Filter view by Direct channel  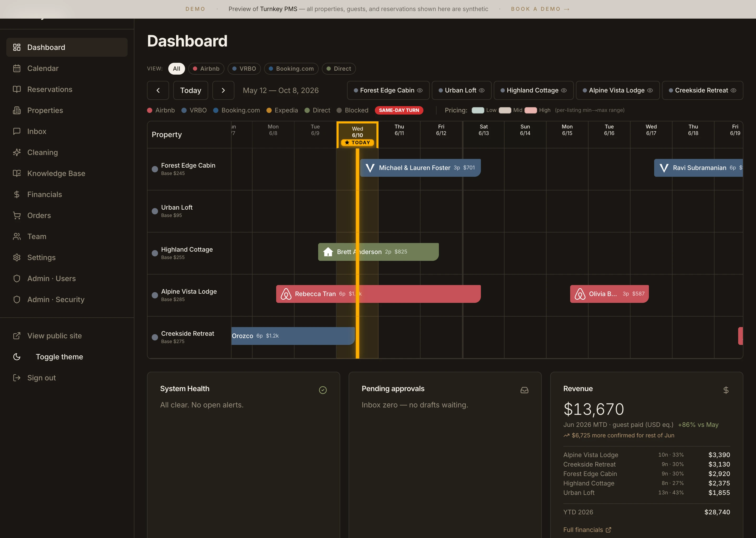point(339,69)
